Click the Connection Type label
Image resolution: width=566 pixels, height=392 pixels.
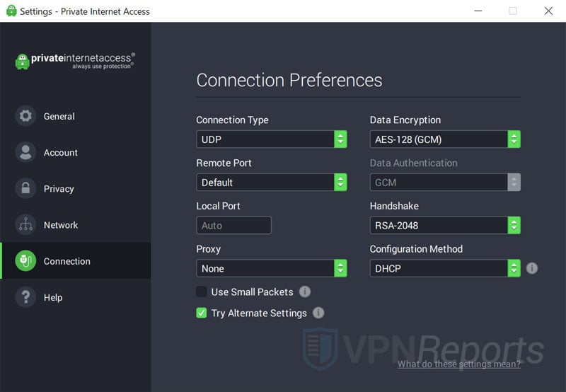[232, 120]
